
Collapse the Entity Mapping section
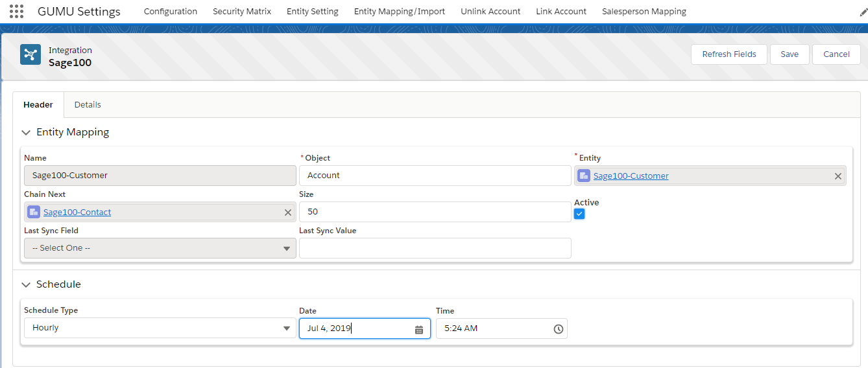tap(26, 132)
